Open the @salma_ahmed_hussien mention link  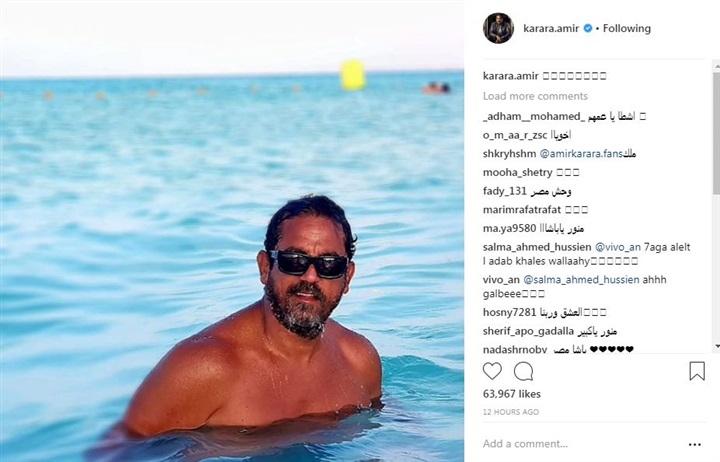pyautogui.click(x=581, y=280)
